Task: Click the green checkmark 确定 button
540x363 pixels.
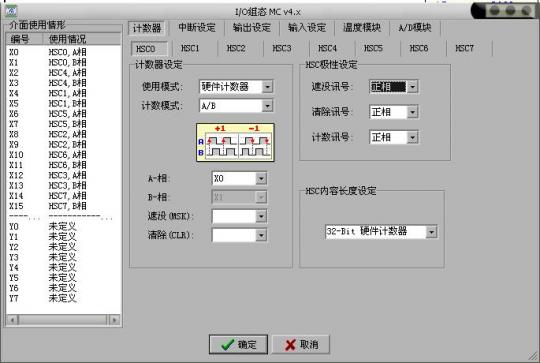Action: 238,344
